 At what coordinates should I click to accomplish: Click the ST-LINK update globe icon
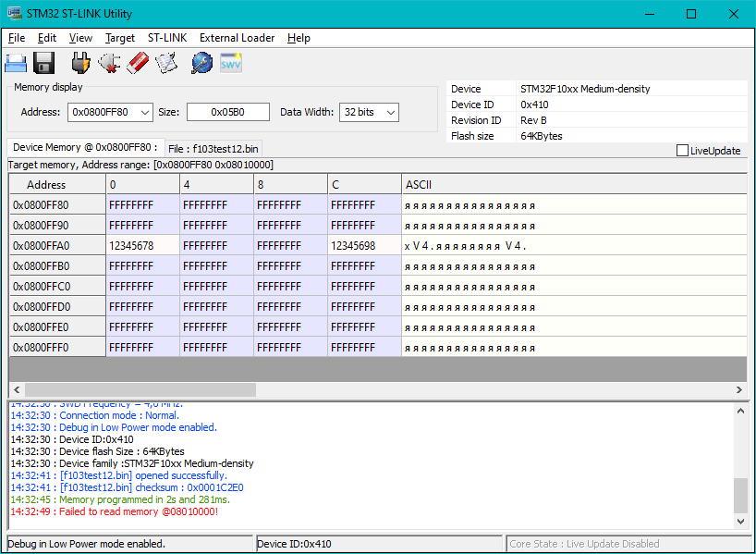pyautogui.click(x=202, y=63)
